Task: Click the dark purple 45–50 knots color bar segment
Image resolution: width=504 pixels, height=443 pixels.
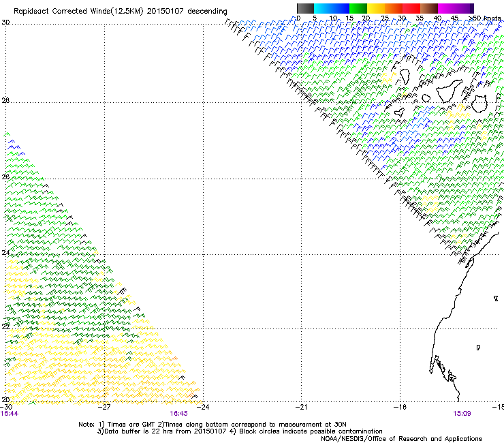Action: click(x=464, y=8)
